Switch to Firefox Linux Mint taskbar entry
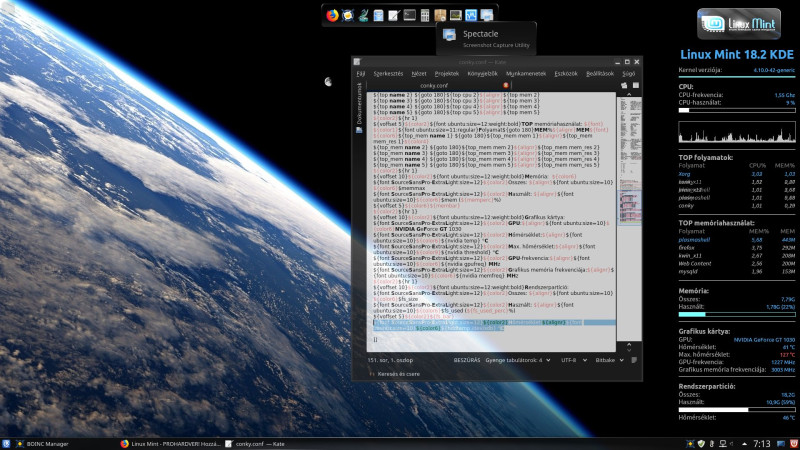This screenshot has width=800, height=450. (170, 444)
